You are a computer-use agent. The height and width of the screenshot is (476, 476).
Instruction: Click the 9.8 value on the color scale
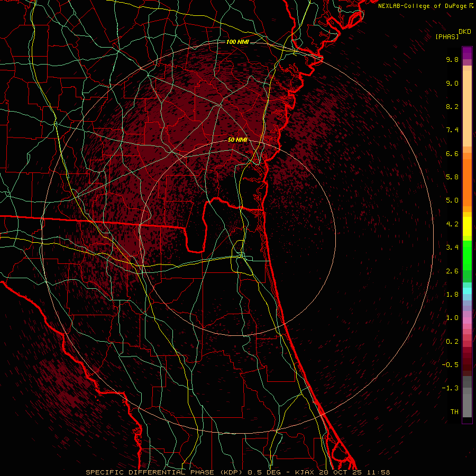point(452,59)
